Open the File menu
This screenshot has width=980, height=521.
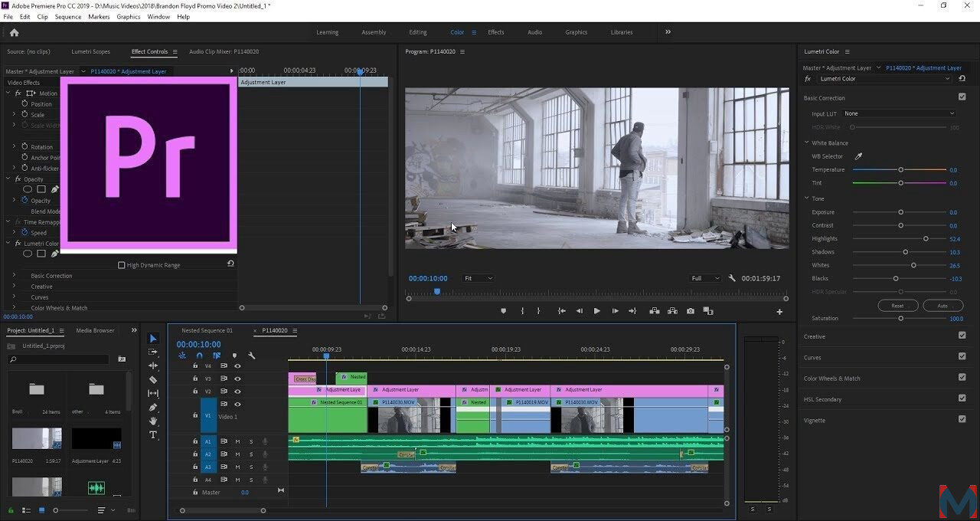pos(8,16)
